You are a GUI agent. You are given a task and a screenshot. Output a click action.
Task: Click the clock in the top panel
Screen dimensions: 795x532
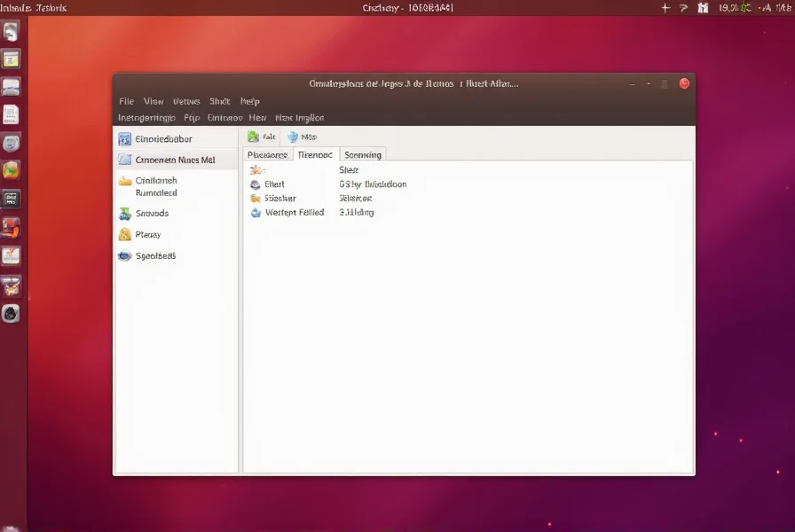tap(735, 8)
